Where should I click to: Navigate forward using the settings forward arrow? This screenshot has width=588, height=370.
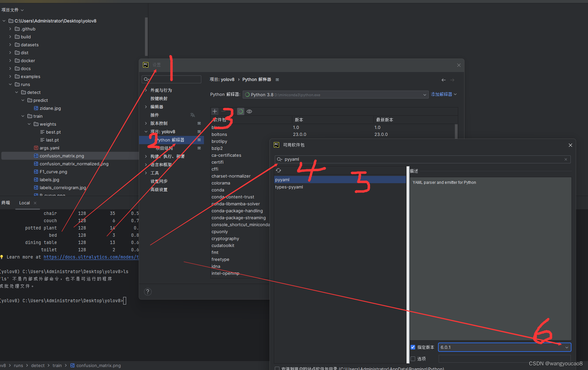pos(452,80)
